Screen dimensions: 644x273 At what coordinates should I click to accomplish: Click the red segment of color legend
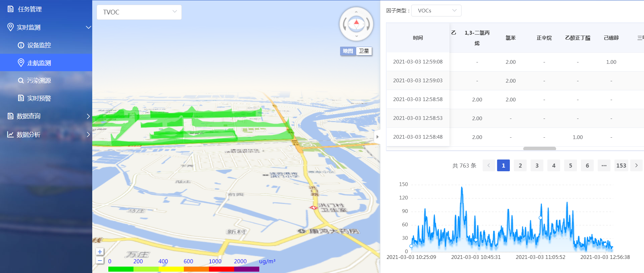pos(221,269)
